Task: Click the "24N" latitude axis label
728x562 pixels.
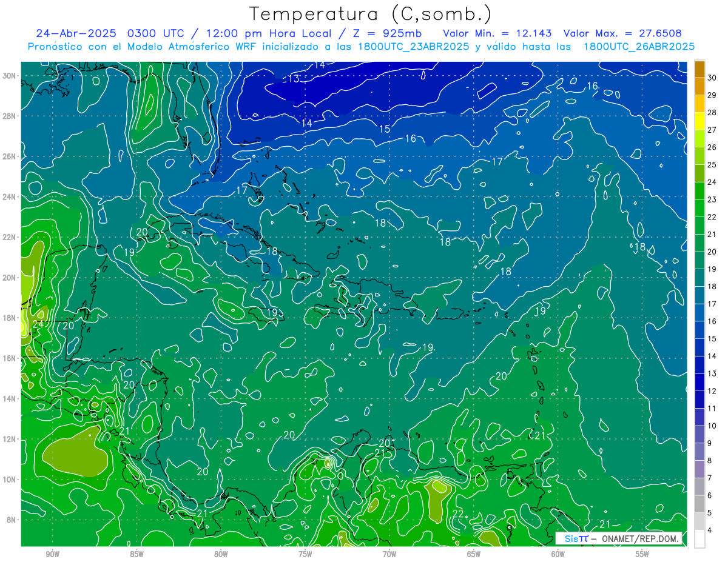Action: click(x=10, y=197)
